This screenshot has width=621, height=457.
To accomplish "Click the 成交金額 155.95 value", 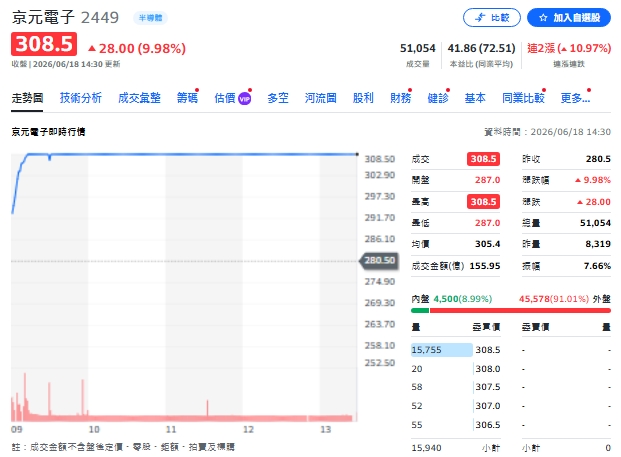I will coord(485,266).
